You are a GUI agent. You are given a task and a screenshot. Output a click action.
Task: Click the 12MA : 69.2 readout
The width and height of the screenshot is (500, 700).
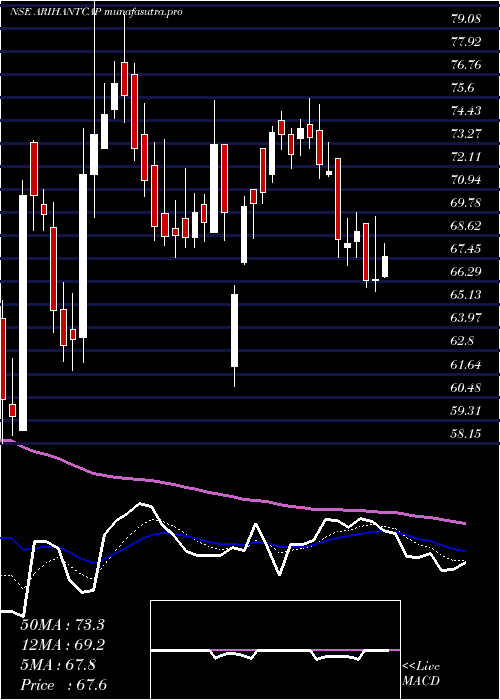[62, 645]
